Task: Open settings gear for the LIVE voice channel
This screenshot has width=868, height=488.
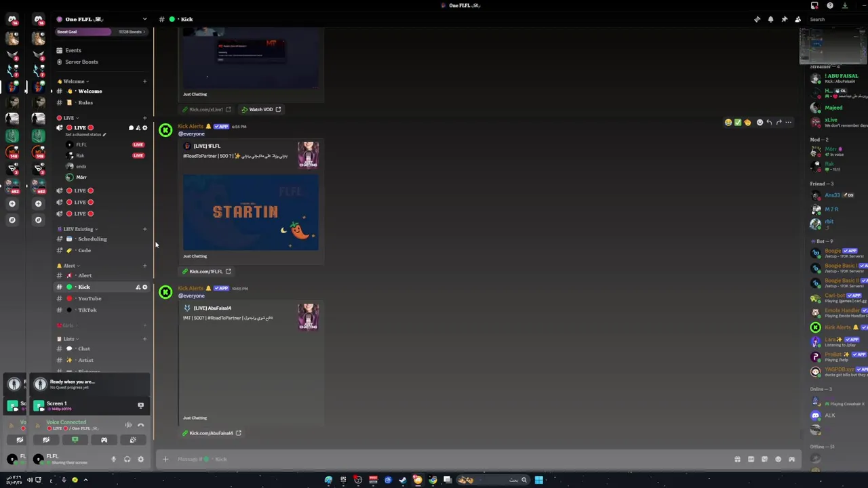Action: click(x=144, y=127)
